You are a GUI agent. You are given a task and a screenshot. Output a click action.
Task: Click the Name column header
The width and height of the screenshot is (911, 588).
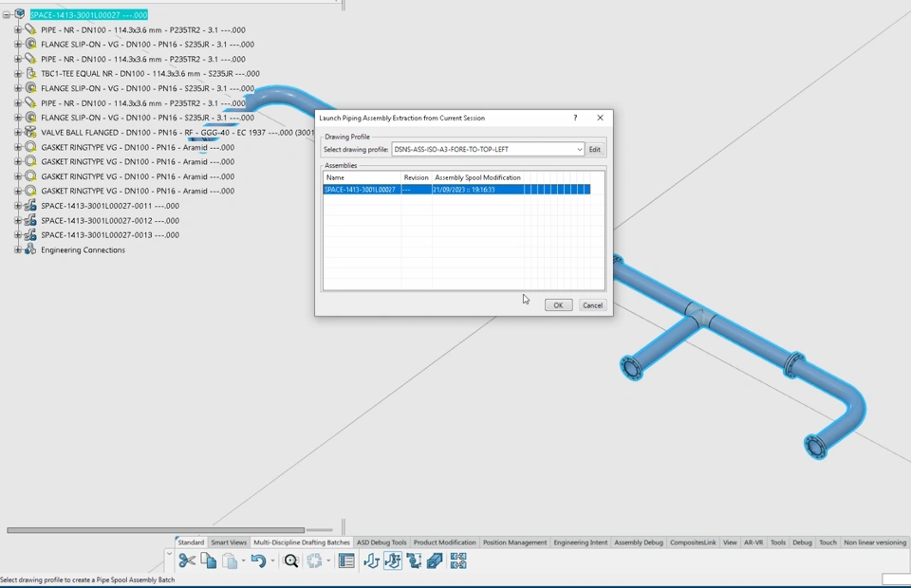pyautogui.click(x=363, y=177)
